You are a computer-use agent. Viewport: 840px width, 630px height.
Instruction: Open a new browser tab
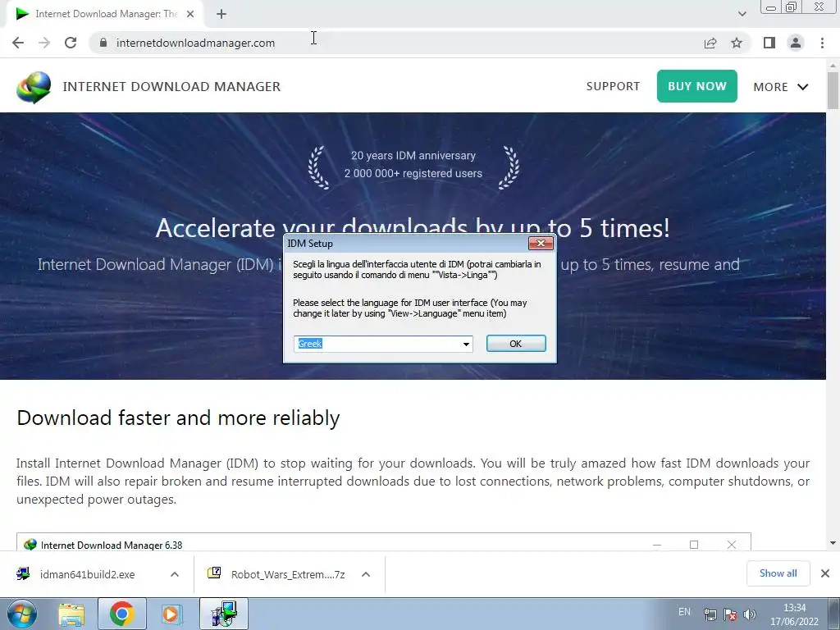coord(221,15)
